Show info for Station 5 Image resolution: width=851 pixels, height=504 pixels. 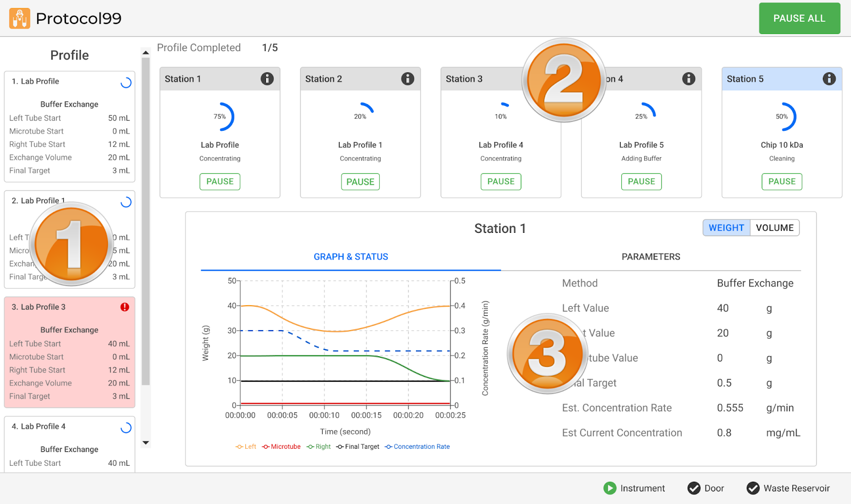coord(829,79)
